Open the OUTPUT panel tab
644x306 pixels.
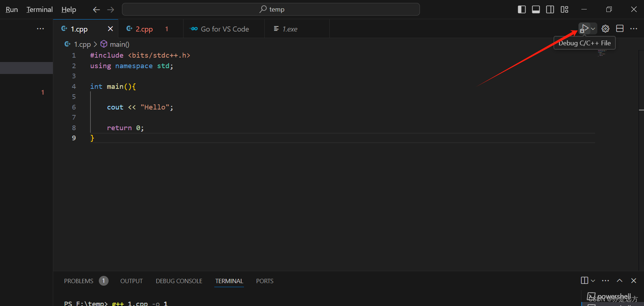131,281
